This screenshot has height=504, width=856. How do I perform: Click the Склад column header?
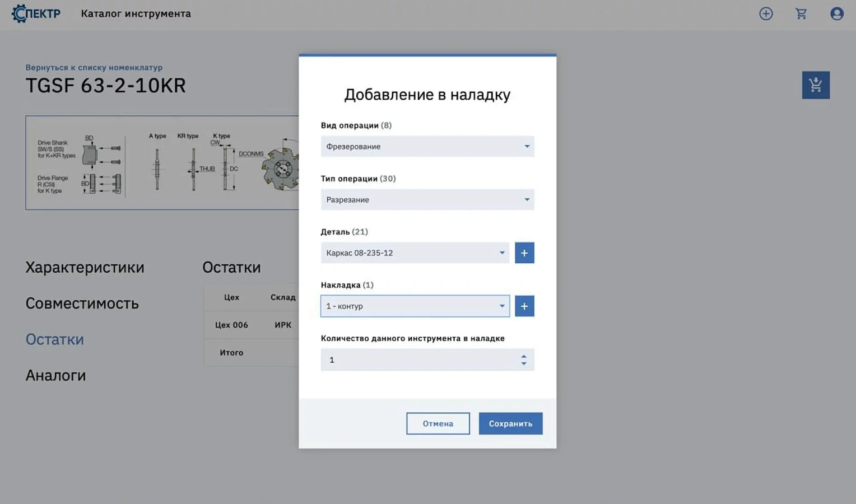click(283, 297)
